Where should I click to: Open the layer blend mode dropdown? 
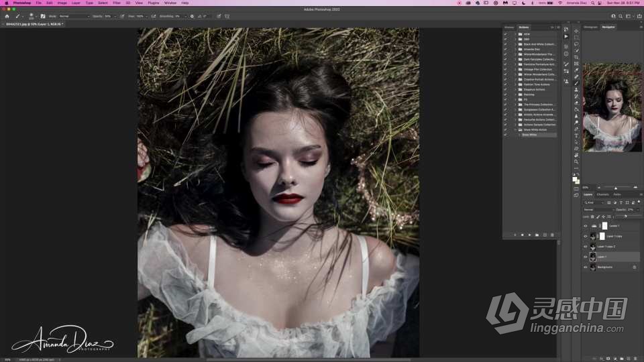coord(597,209)
